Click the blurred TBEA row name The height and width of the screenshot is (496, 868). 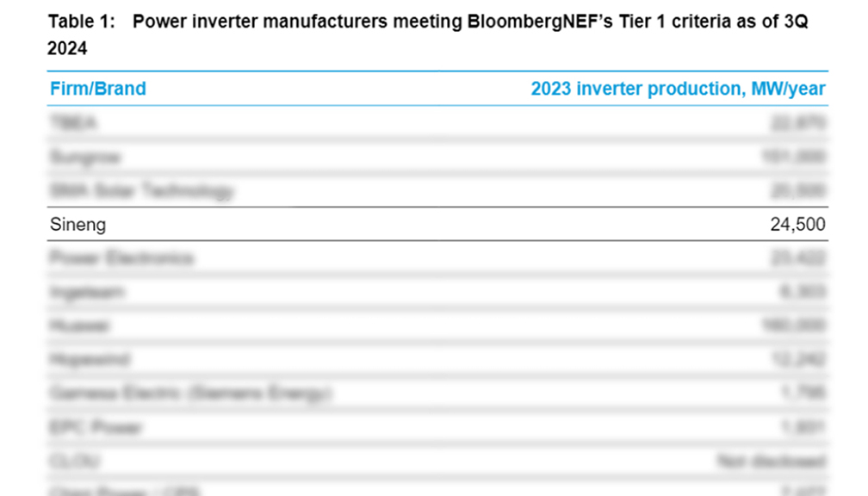(x=74, y=123)
